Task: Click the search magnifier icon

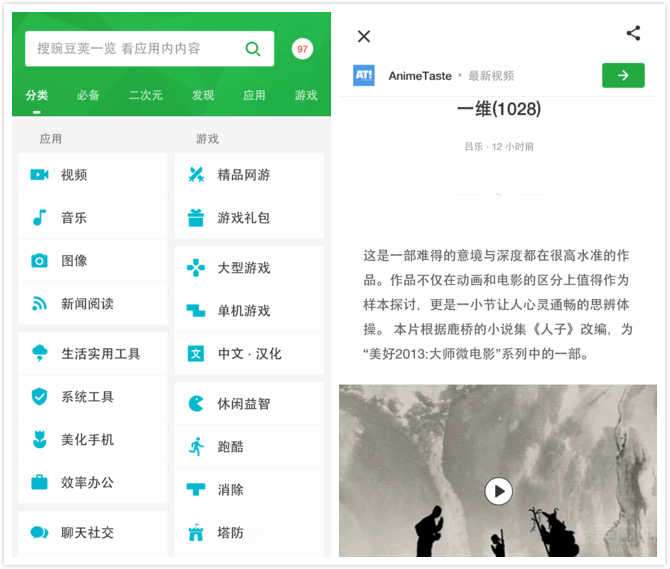Action: (x=253, y=49)
